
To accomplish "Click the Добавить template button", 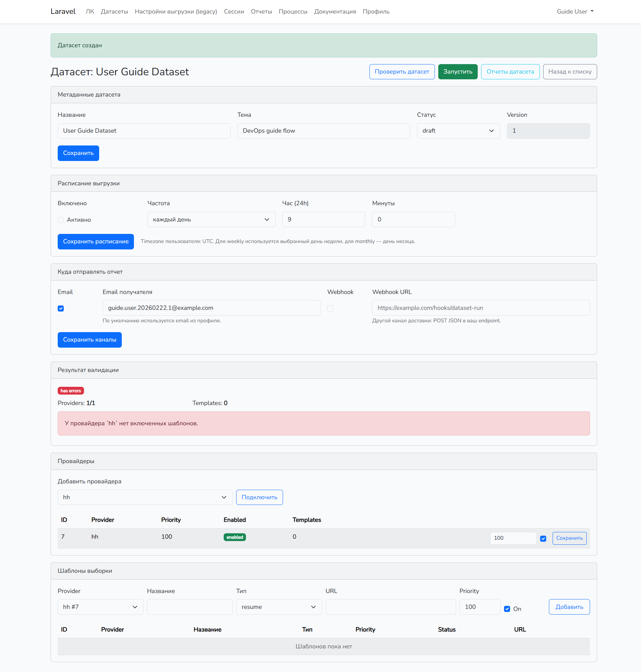I will pyautogui.click(x=568, y=607).
